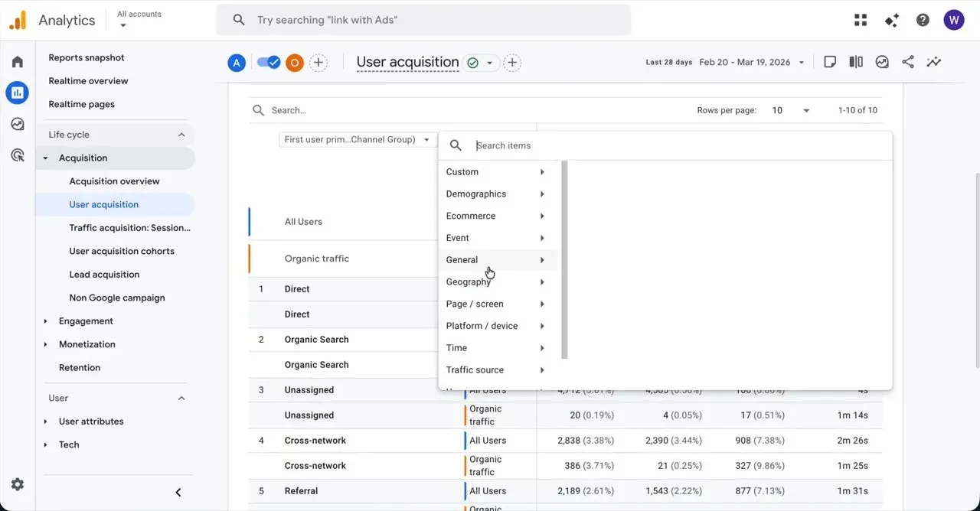Collapse the User section
This screenshot has height=511, width=980.
[x=181, y=398]
